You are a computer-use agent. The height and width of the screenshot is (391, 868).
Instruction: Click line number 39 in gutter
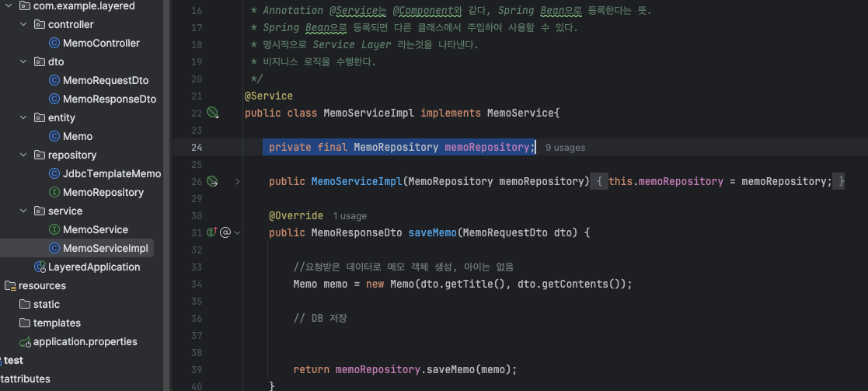point(197,369)
